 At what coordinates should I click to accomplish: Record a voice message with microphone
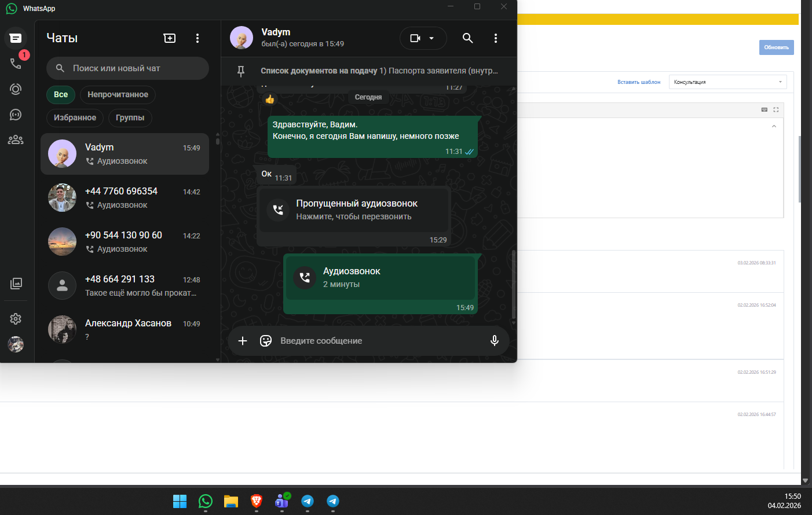(x=495, y=341)
